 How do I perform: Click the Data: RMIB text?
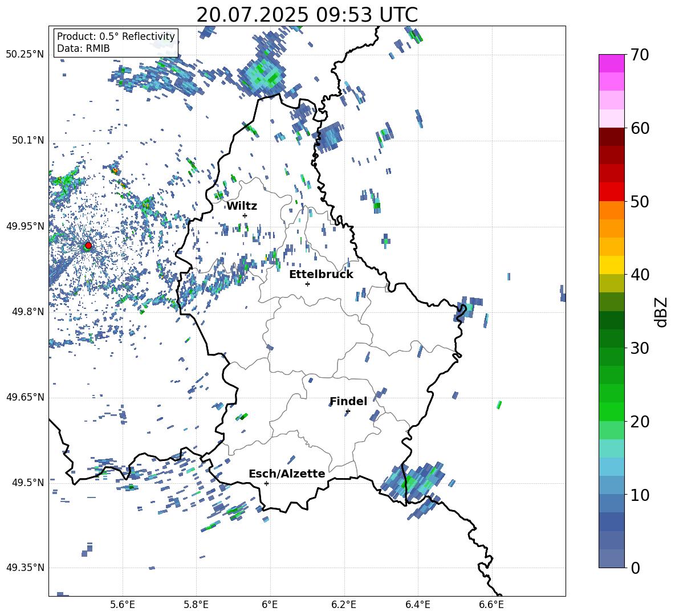83,48
